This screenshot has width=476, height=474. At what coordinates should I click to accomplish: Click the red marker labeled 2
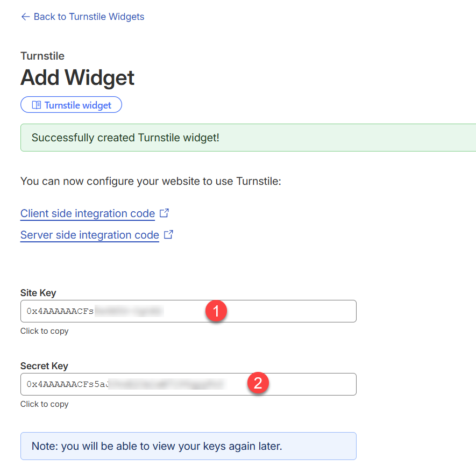(258, 384)
